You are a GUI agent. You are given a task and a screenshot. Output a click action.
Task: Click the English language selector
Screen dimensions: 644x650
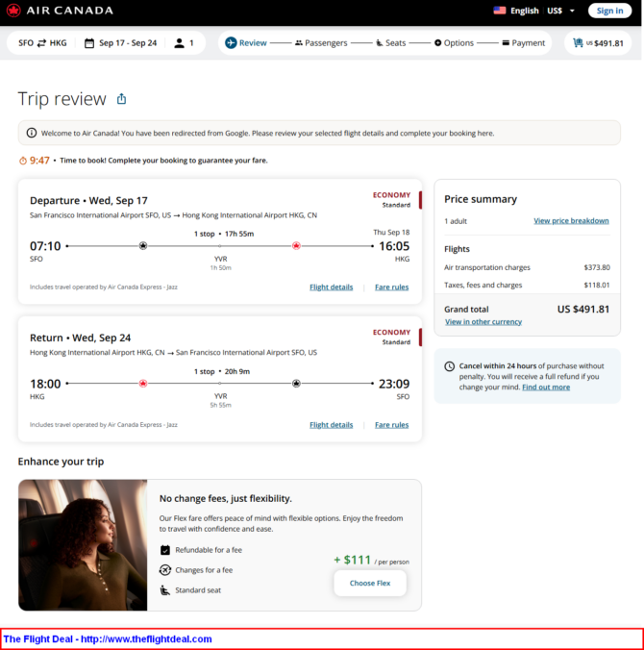[524, 11]
